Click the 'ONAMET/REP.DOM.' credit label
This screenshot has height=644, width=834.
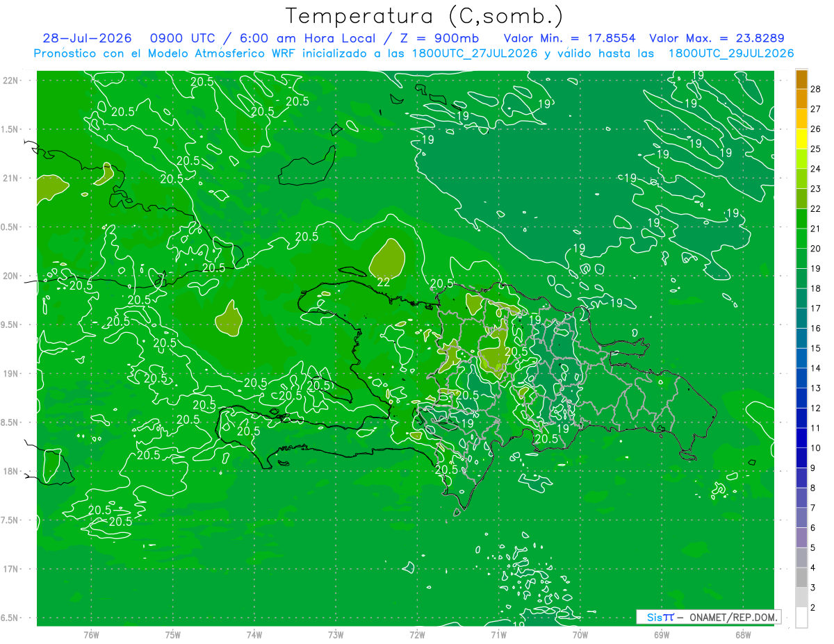[734, 617]
